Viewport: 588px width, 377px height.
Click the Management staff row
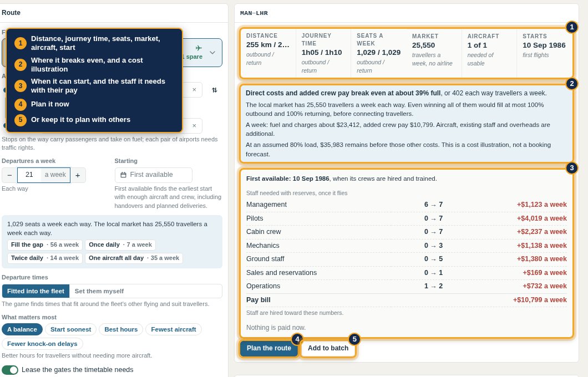[x=407, y=205]
